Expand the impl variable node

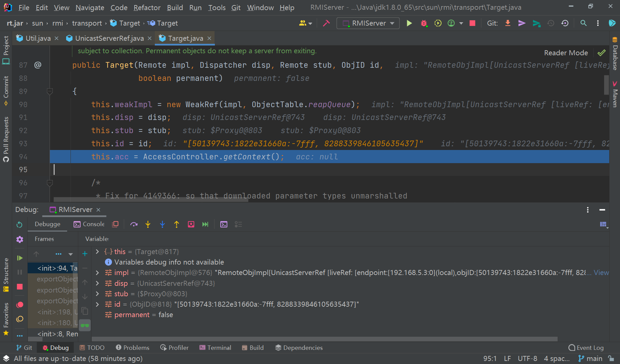[x=97, y=273]
